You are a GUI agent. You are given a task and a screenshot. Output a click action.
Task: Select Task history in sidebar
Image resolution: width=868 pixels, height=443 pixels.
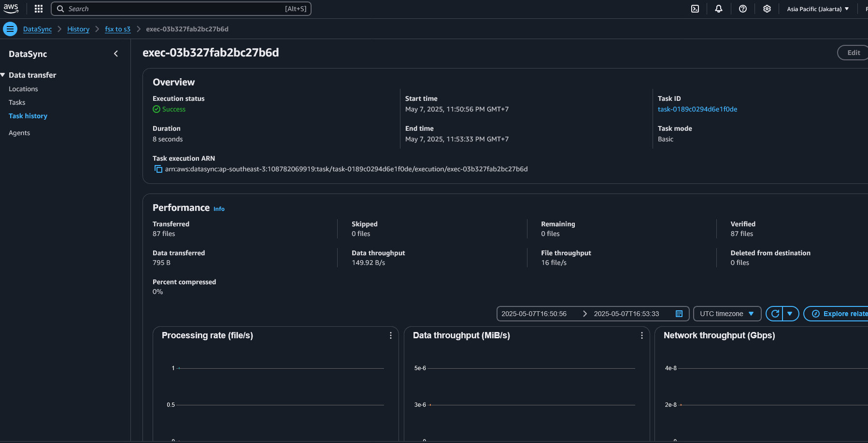click(28, 116)
